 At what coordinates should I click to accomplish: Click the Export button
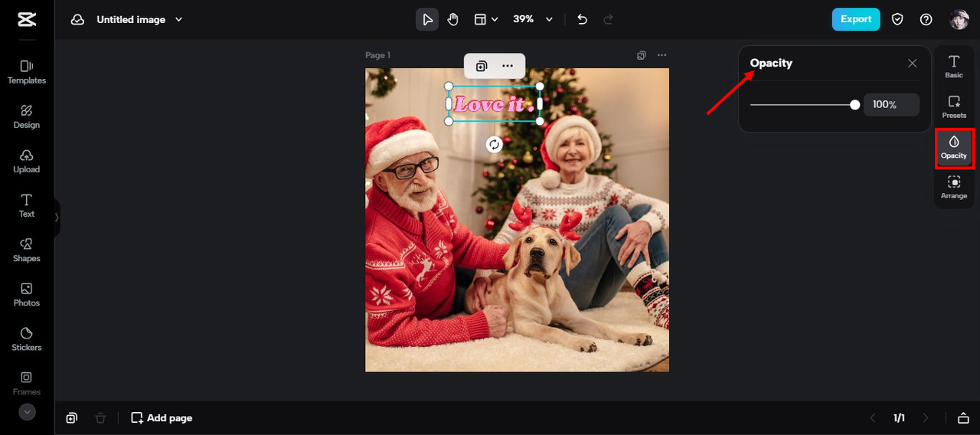[856, 19]
